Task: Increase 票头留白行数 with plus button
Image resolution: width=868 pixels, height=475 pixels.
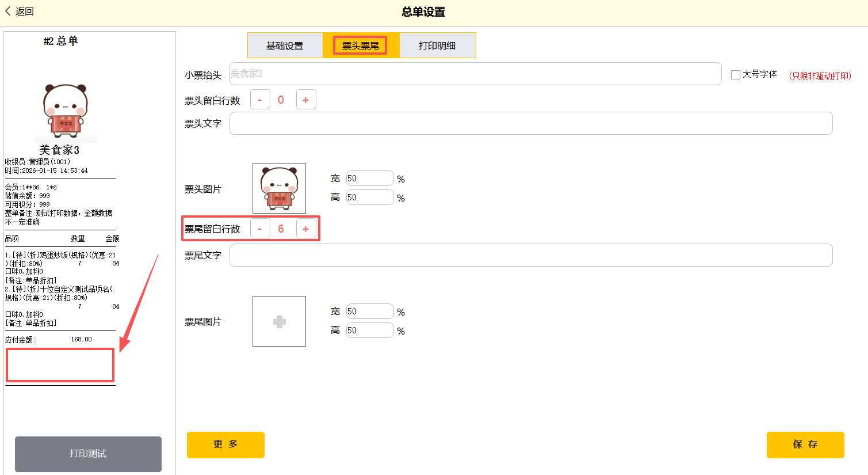Action: pyautogui.click(x=305, y=100)
